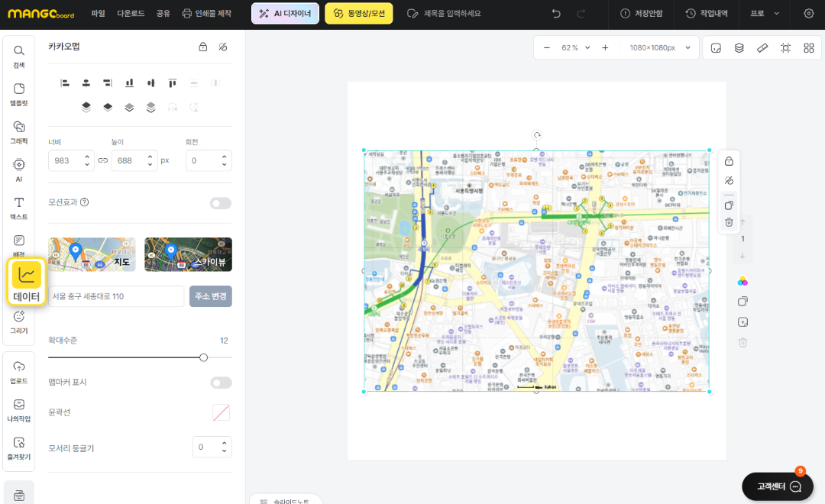Open the 다운로드 menu
This screenshot has width=825, height=504.
(x=131, y=13)
